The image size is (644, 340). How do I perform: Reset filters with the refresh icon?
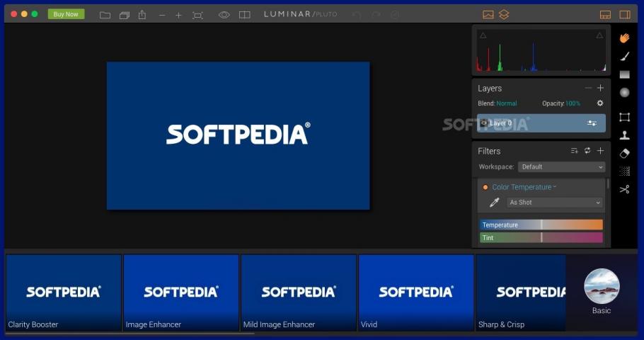click(587, 151)
